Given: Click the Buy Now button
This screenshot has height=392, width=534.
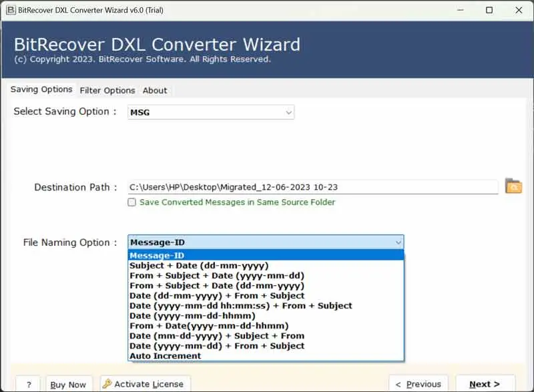Looking at the screenshot, I should click(x=69, y=385).
